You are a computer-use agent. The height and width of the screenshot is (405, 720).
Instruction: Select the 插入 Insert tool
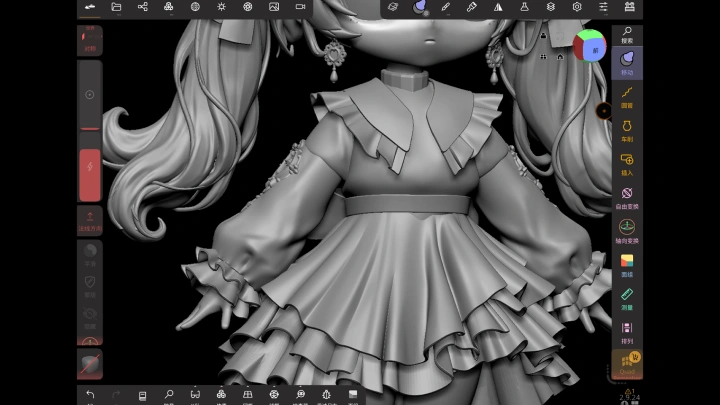coord(627,164)
